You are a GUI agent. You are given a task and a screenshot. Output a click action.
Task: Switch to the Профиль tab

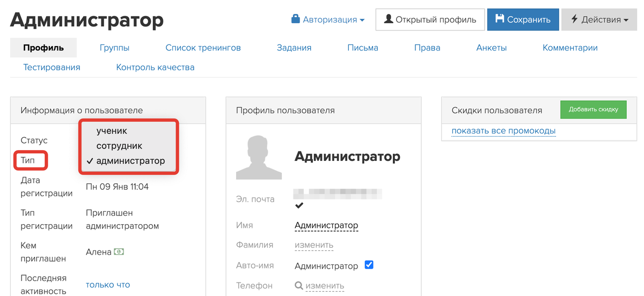pyautogui.click(x=43, y=48)
